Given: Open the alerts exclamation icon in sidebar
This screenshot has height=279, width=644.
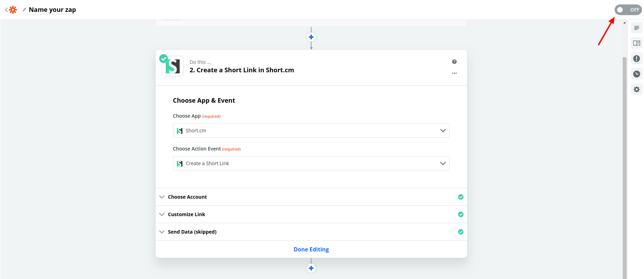Looking at the screenshot, I should [x=637, y=59].
